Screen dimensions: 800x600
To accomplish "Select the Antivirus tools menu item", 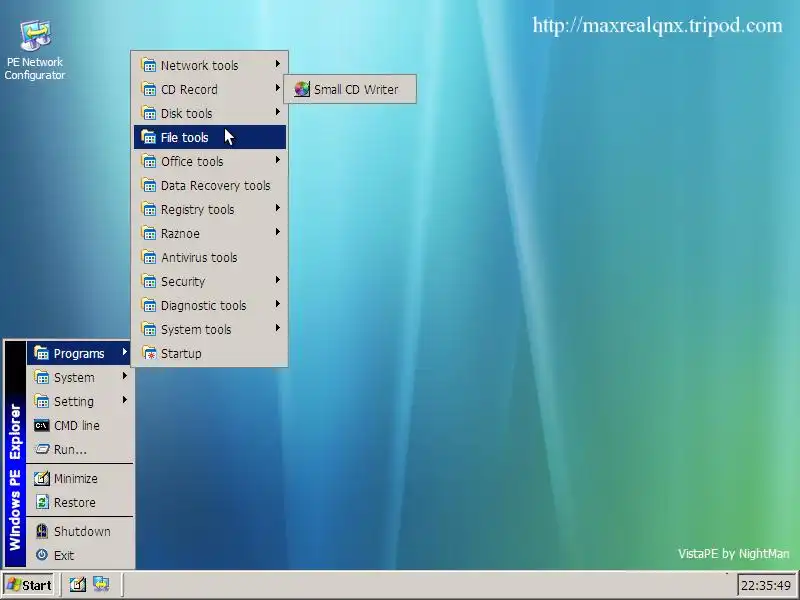I will [x=210, y=257].
